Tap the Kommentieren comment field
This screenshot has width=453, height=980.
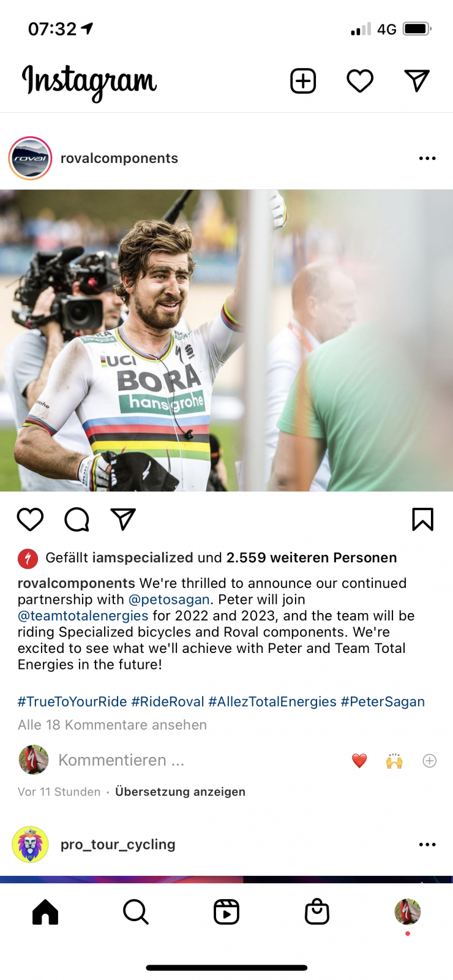[121, 760]
